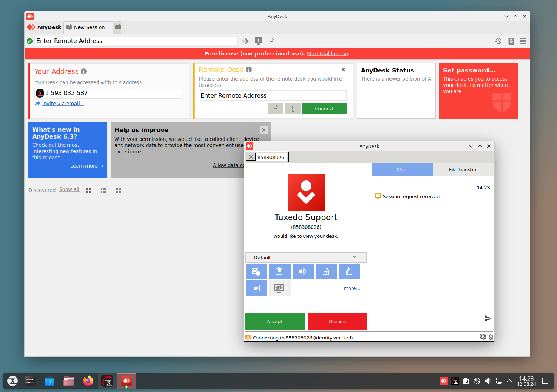The image size is (557, 392).
Task: Click the Your Address info icon
Action: click(x=84, y=71)
